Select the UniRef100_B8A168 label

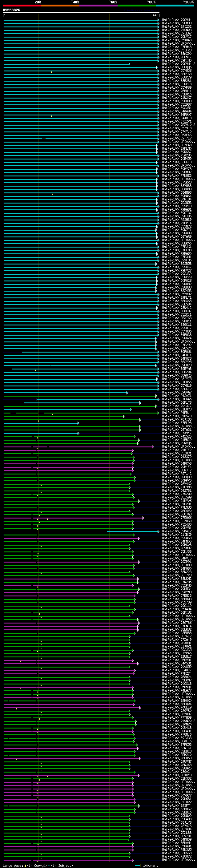[x=177, y=74]
